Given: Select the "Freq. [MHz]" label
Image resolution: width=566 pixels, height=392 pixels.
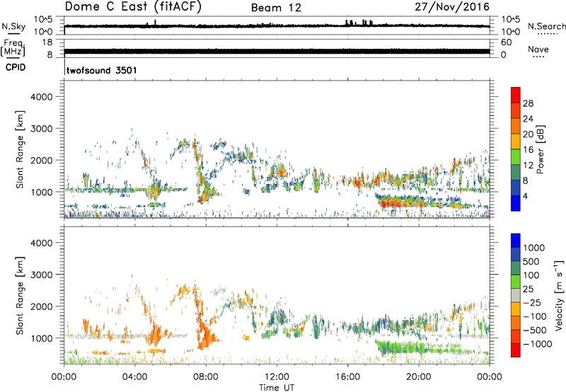Looking at the screenshot, I should [x=13, y=48].
